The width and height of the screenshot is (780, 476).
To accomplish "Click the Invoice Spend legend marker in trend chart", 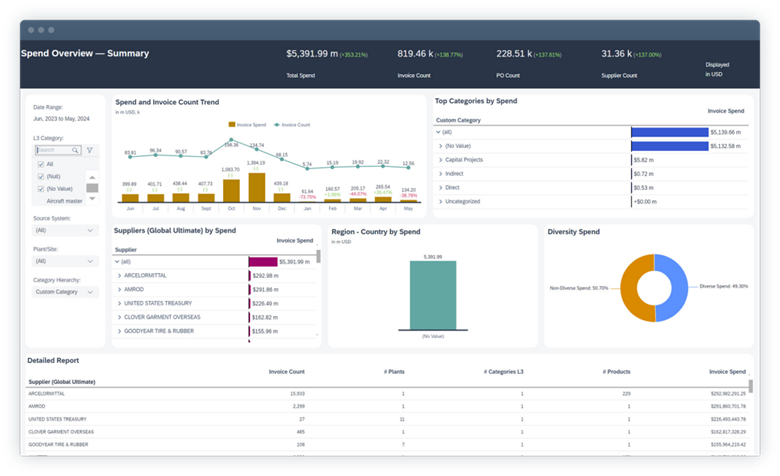I will 231,125.
